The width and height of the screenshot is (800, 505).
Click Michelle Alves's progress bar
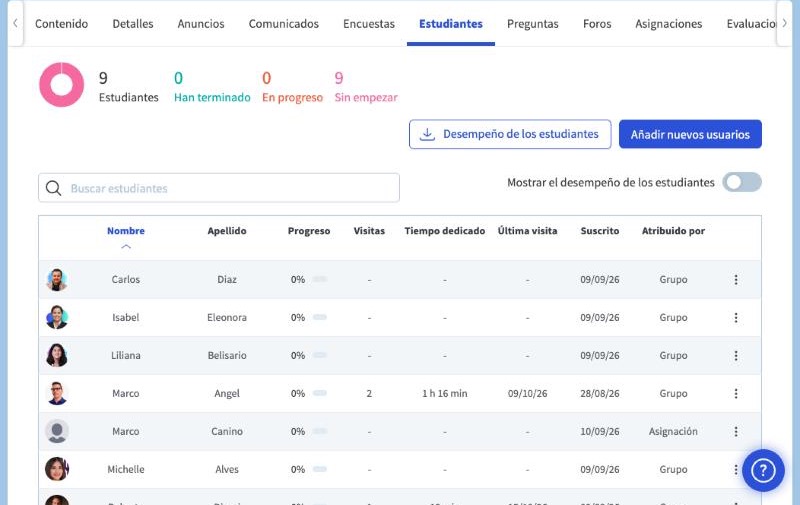(320, 469)
